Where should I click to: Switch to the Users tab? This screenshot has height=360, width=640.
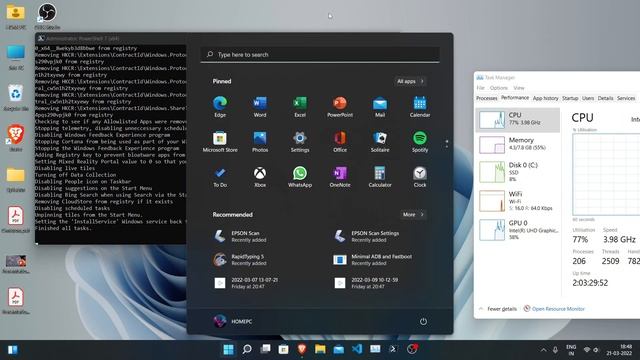[x=588, y=98]
